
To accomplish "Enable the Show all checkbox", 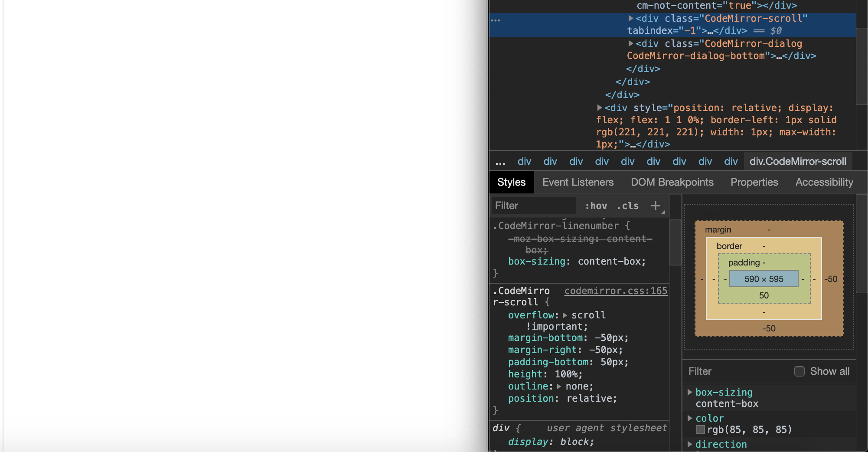I will click(799, 371).
